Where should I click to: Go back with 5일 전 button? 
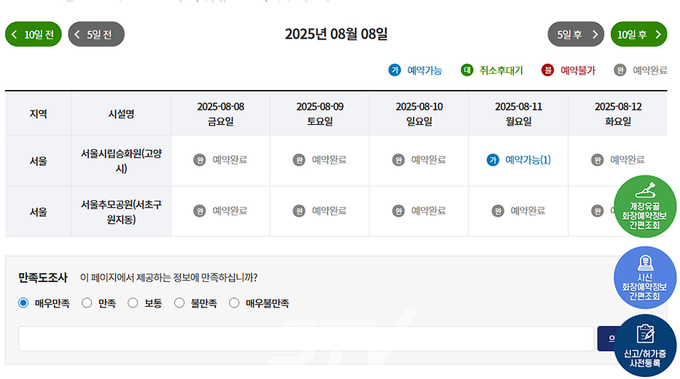96,34
